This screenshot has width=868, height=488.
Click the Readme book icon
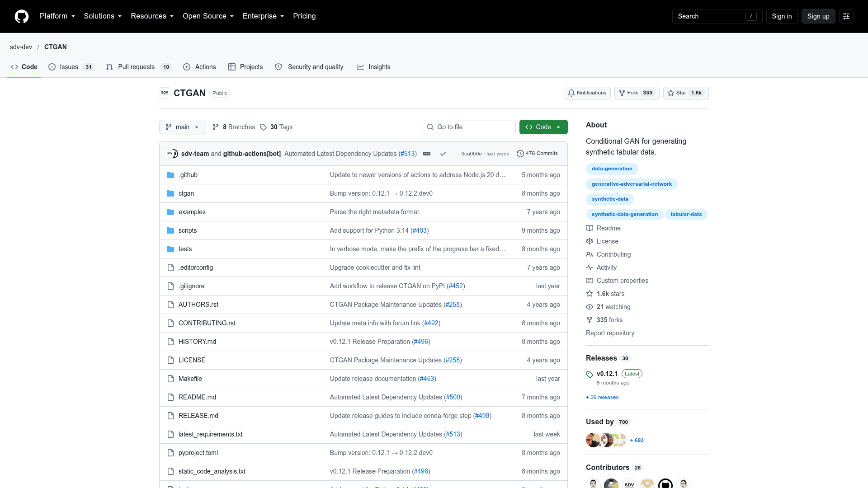tap(590, 228)
